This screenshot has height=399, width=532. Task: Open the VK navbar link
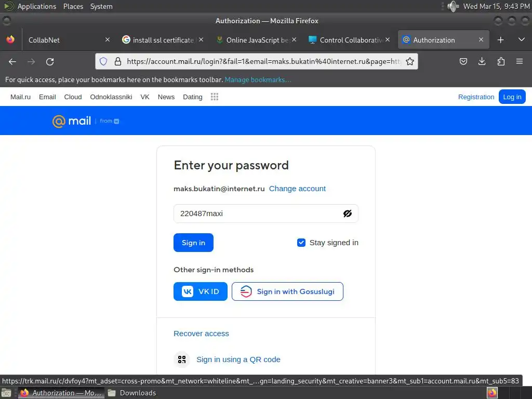145,97
